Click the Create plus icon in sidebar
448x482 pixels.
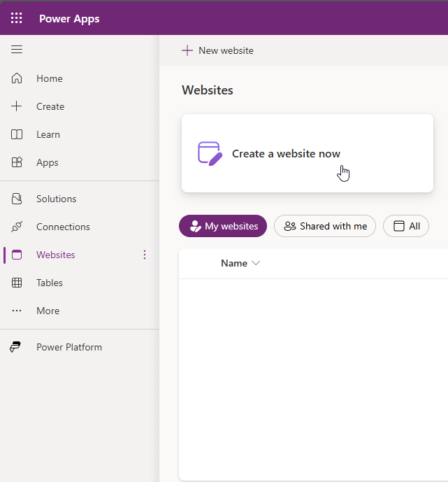17,106
